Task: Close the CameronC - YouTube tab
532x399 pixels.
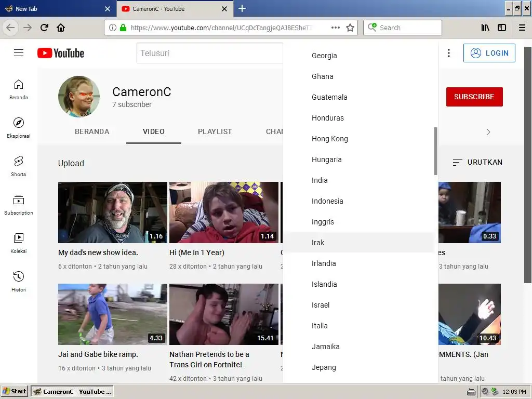Action: coord(224,9)
